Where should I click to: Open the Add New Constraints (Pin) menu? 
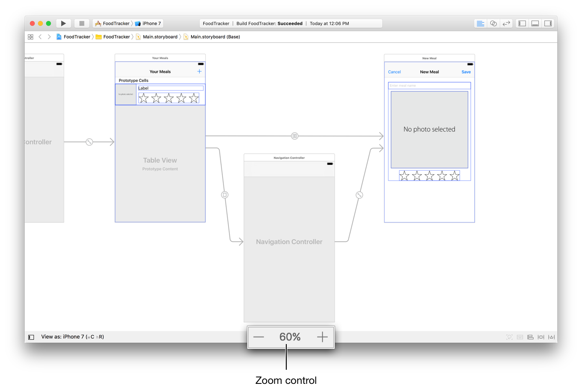[541, 337]
